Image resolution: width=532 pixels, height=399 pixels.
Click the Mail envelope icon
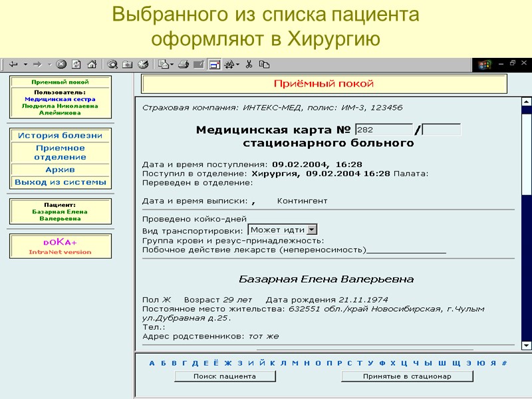[x=164, y=64]
